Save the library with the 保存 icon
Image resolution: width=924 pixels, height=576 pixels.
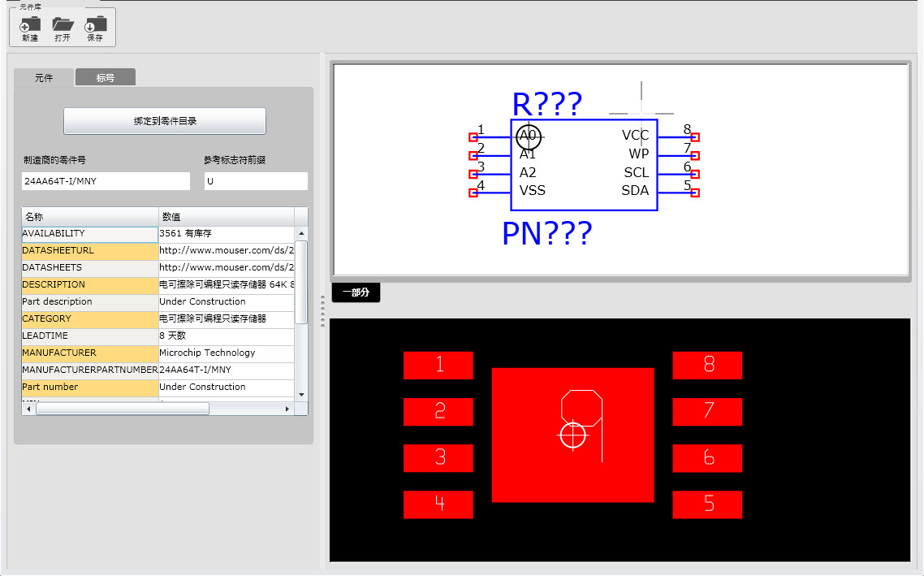95,29
